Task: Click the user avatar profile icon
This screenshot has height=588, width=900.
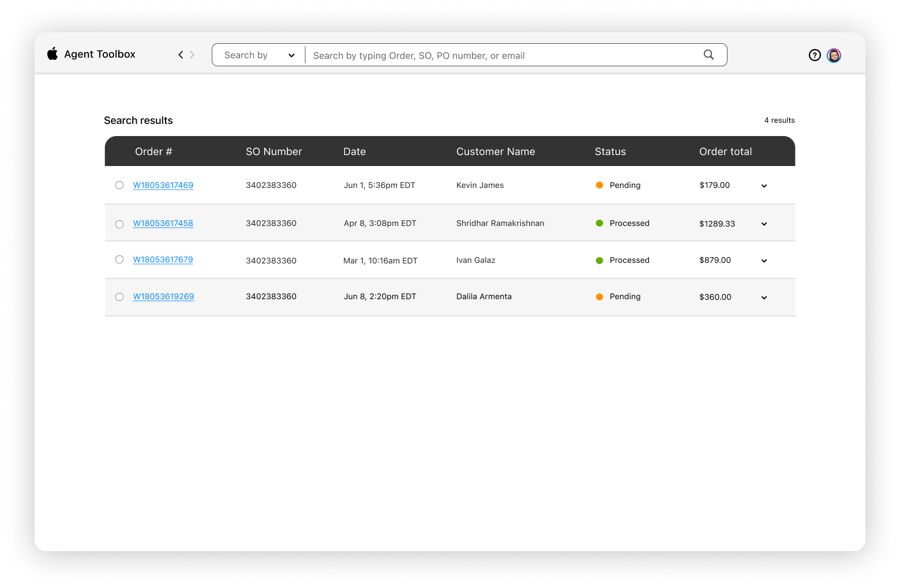Action: pos(834,55)
